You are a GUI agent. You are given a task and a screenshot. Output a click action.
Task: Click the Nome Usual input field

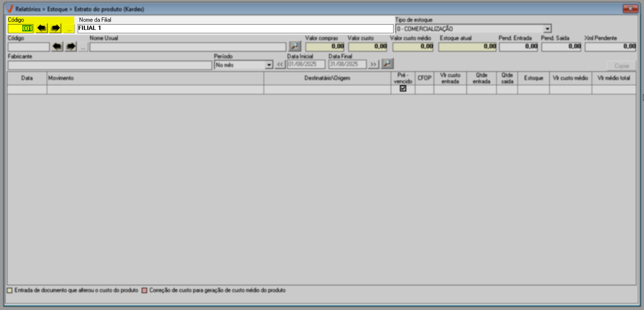pyautogui.click(x=188, y=47)
